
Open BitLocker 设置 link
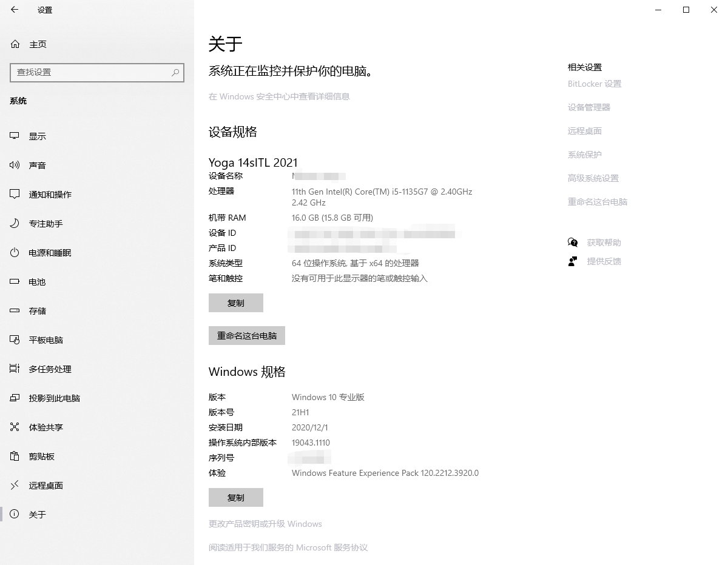click(595, 84)
